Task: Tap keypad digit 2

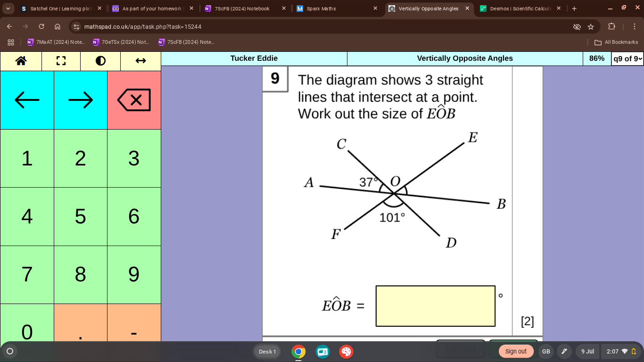Action: point(81,158)
